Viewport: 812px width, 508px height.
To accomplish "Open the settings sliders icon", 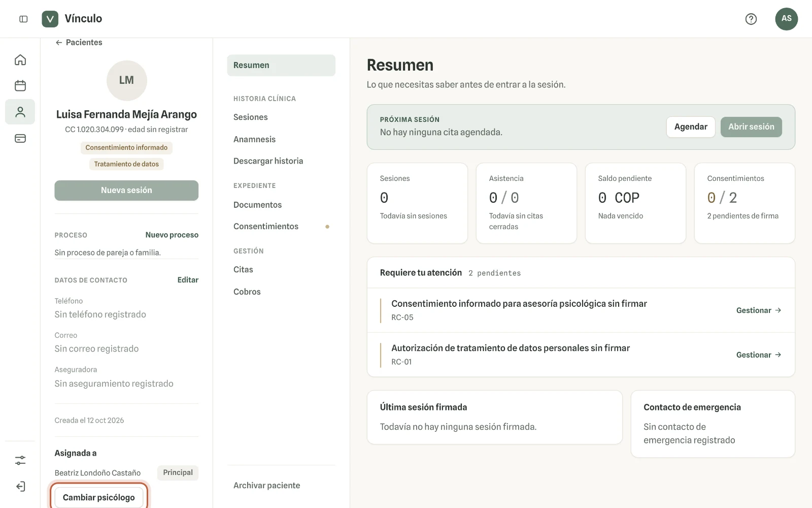I will click(20, 460).
